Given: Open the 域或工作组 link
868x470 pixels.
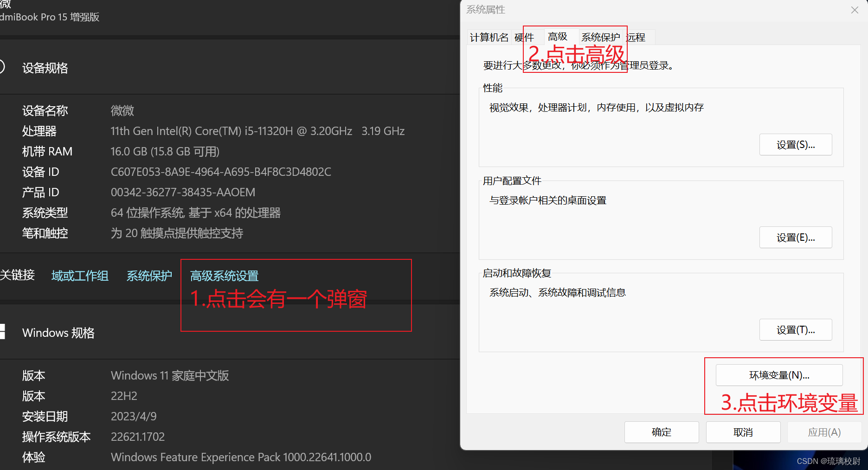Looking at the screenshot, I should [x=79, y=276].
